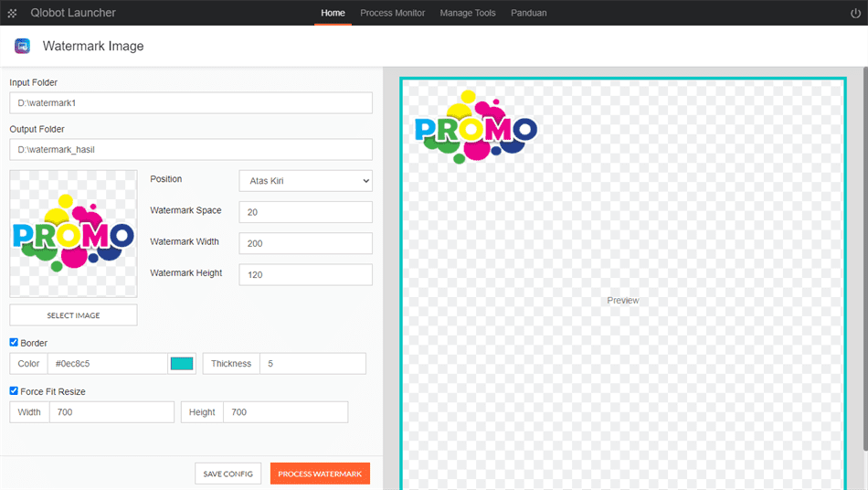The height and width of the screenshot is (490, 868).
Task: Open the Panduan tab
Action: click(528, 13)
